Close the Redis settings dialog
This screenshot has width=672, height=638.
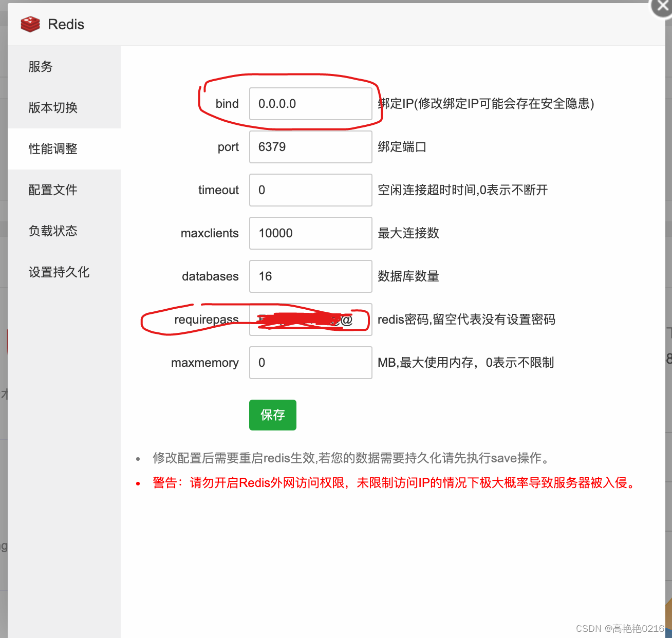(x=663, y=7)
